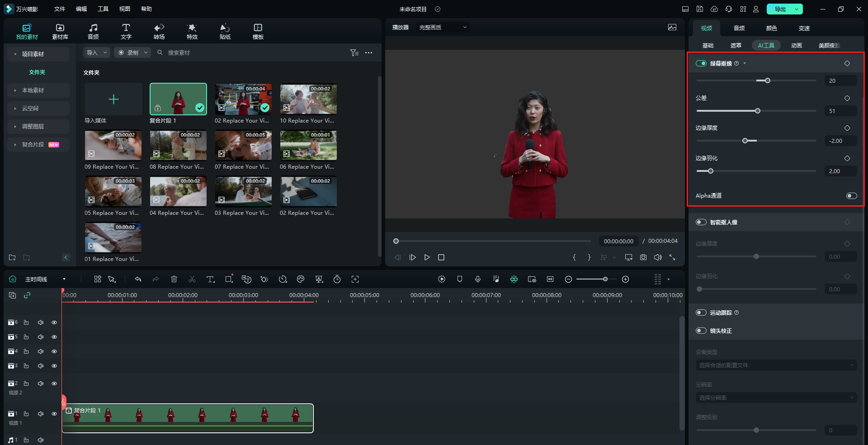Click the delete trash icon in timeline toolbar
Screen dimensions: 868x445
[174, 279]
